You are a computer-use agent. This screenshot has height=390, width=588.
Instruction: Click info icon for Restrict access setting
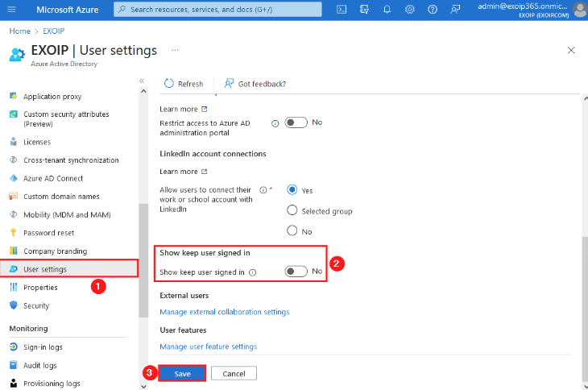click(x=275, y=124)
